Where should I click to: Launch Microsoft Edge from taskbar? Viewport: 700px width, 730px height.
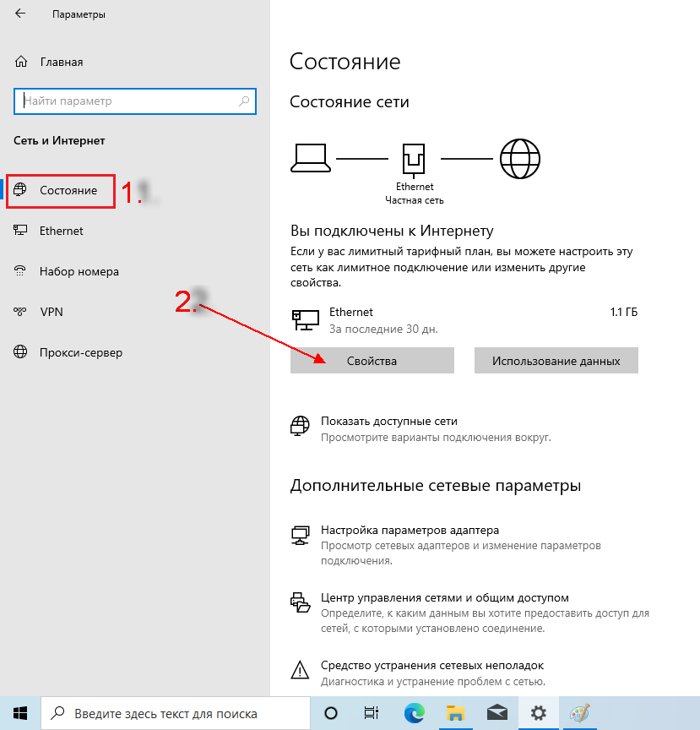[x=414, y=712]
